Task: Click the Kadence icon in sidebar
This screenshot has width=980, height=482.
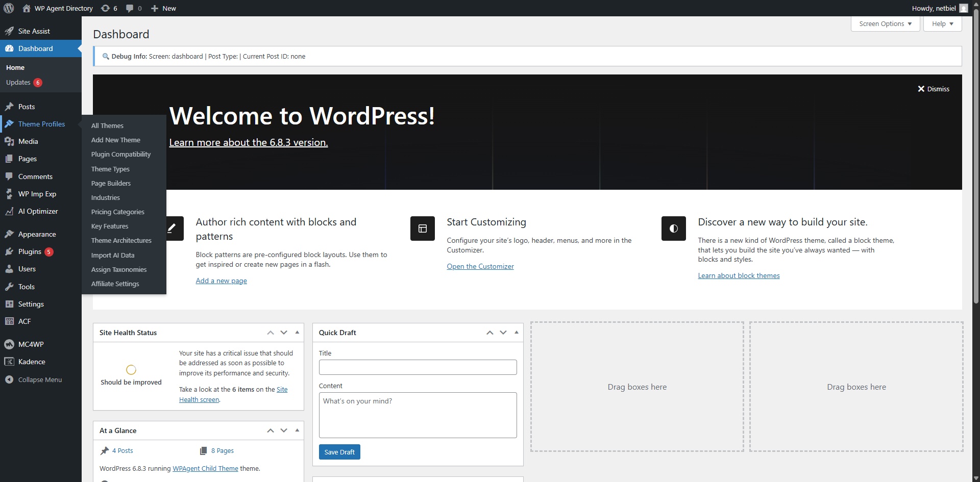Action: 9,362
